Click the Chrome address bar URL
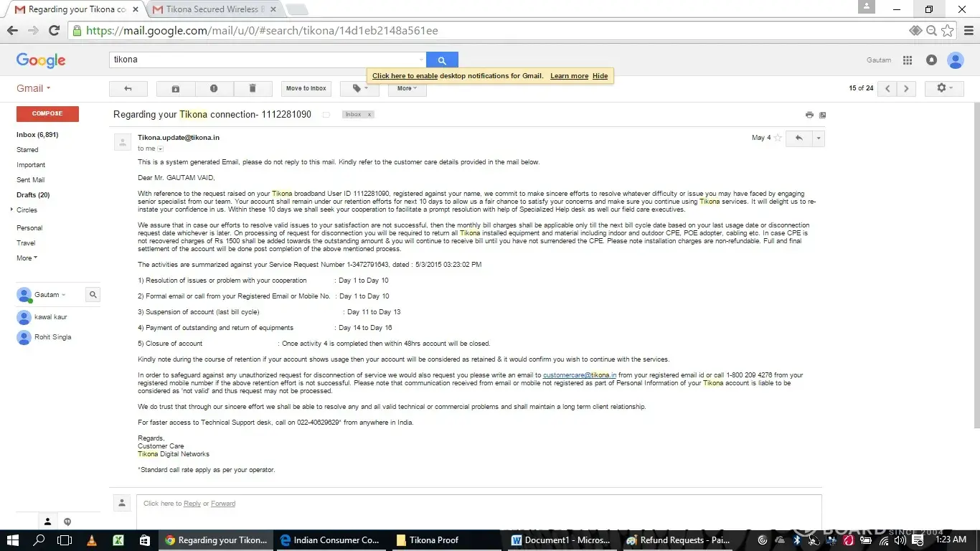Screen dimensions: 980x551 [x=262, y=31]
